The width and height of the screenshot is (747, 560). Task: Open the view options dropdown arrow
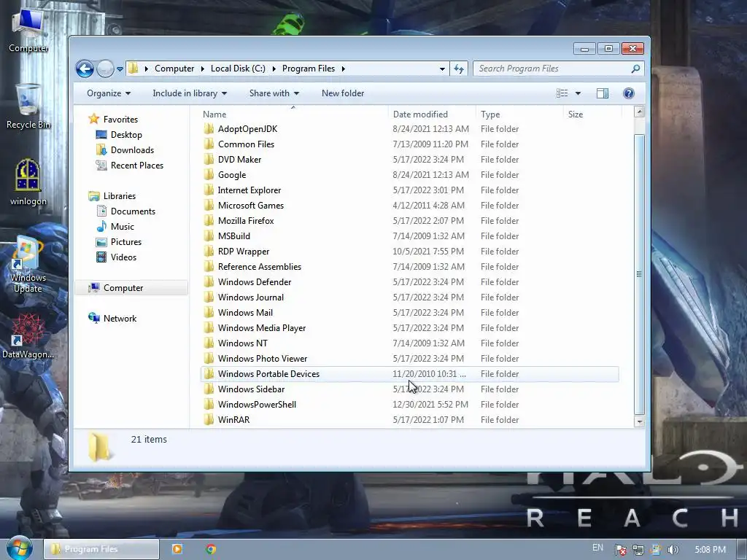tap(578, 93)
